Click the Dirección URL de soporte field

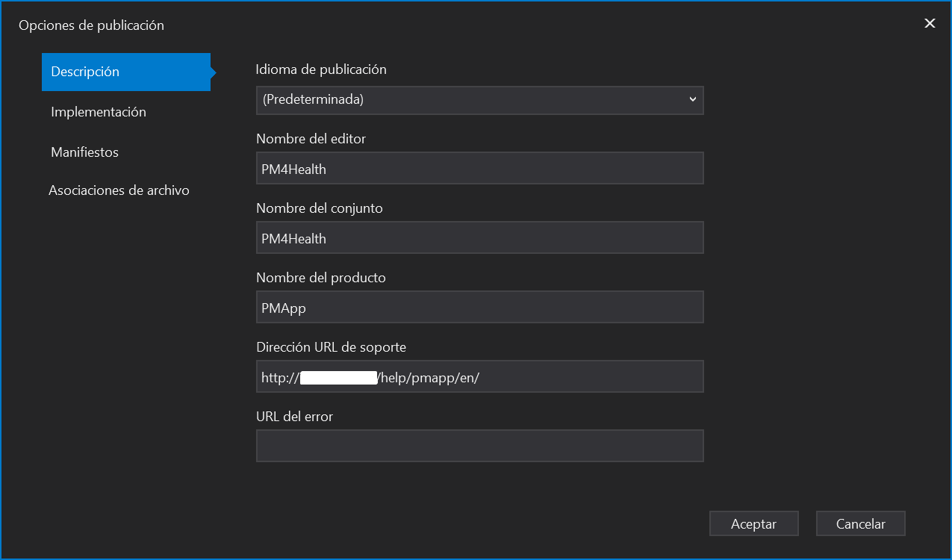pos(480,377)
